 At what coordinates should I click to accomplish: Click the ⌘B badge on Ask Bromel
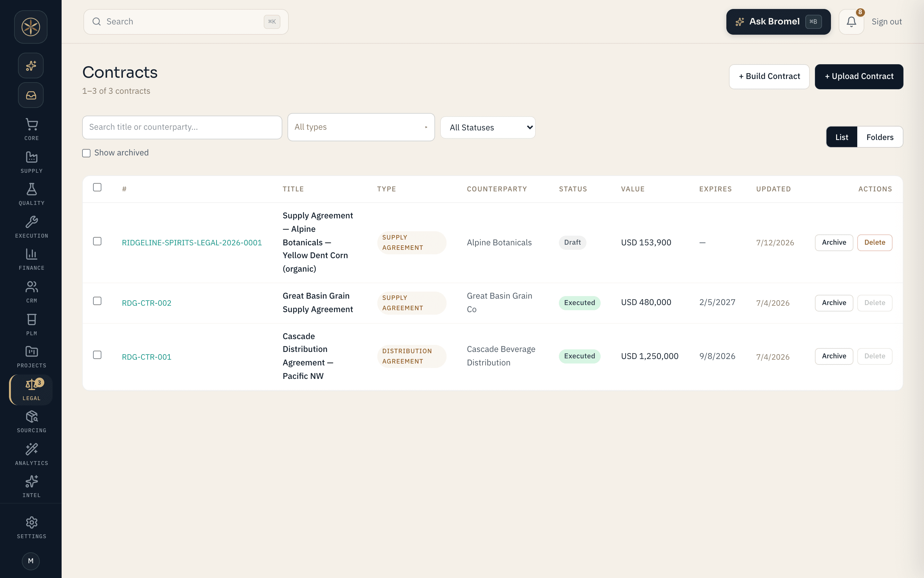(813, 22)
